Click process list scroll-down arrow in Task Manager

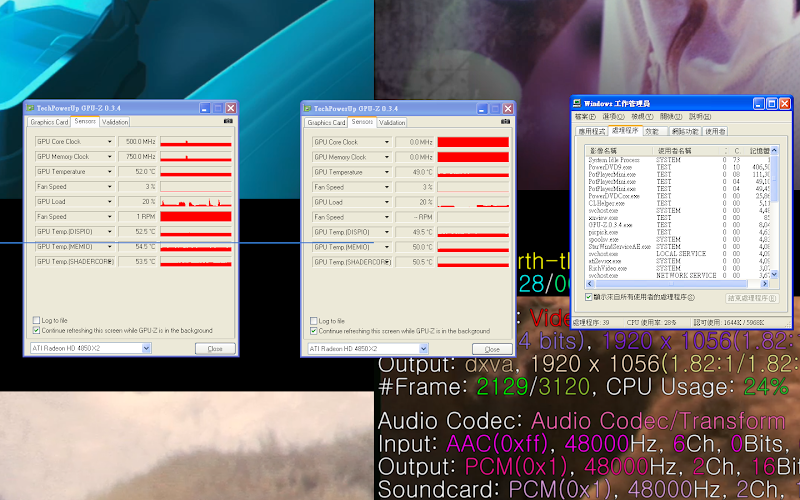[x=774, y=274]
